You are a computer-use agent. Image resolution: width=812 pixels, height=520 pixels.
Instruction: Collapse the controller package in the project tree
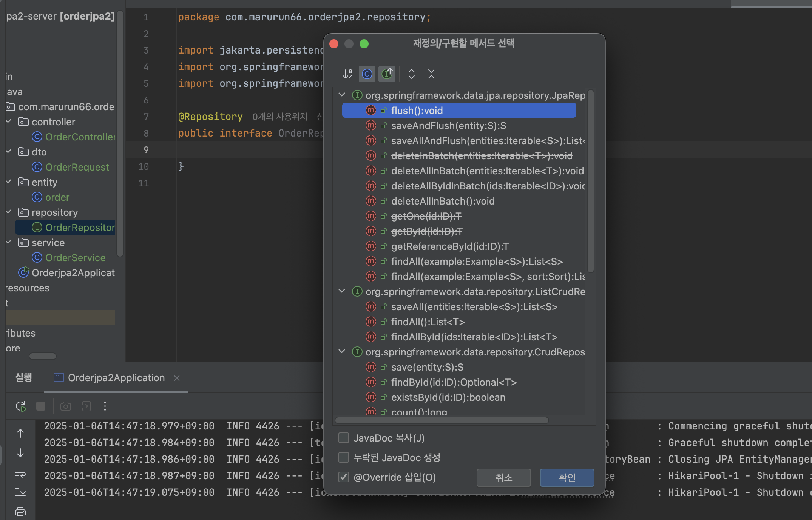pyautogui.click(x=9, y=122)
